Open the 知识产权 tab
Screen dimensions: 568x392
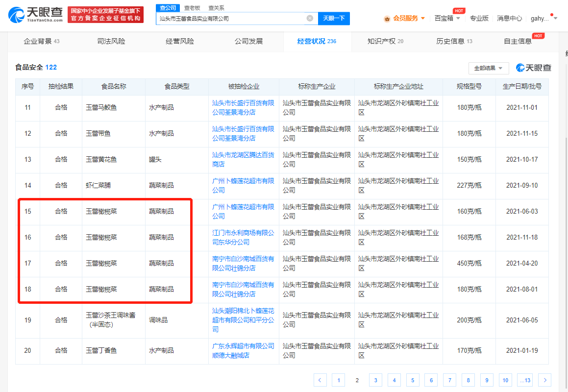click(385, 41)
